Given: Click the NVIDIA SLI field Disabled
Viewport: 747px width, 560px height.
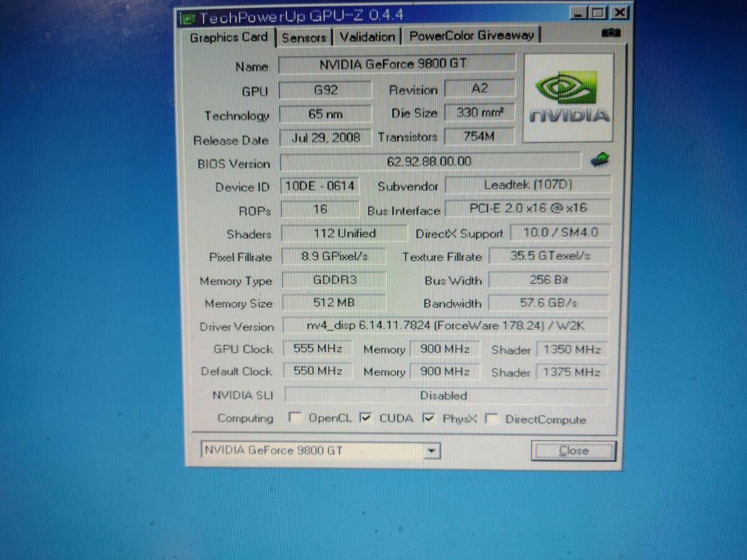Looking at the screenshot, I should tap(446, 395).
